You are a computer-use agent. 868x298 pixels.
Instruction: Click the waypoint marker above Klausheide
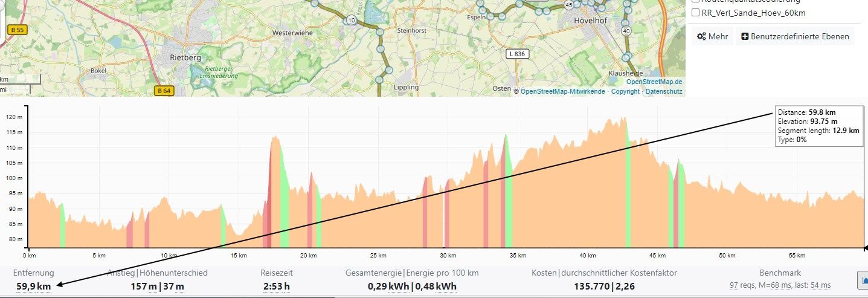pos(626,58)
